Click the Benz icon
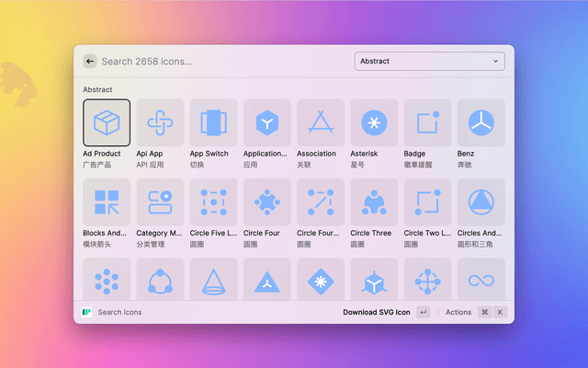The height and width of the screenshot is (368, 588). 481,122
